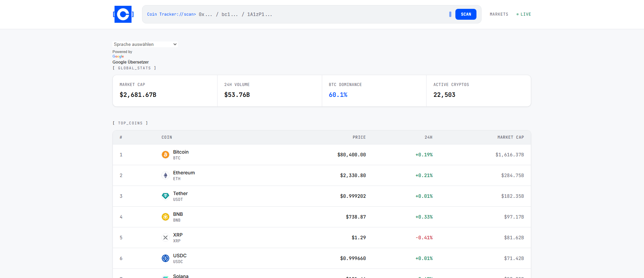Select the Ethereum coin name

click(x=184, y=173)
